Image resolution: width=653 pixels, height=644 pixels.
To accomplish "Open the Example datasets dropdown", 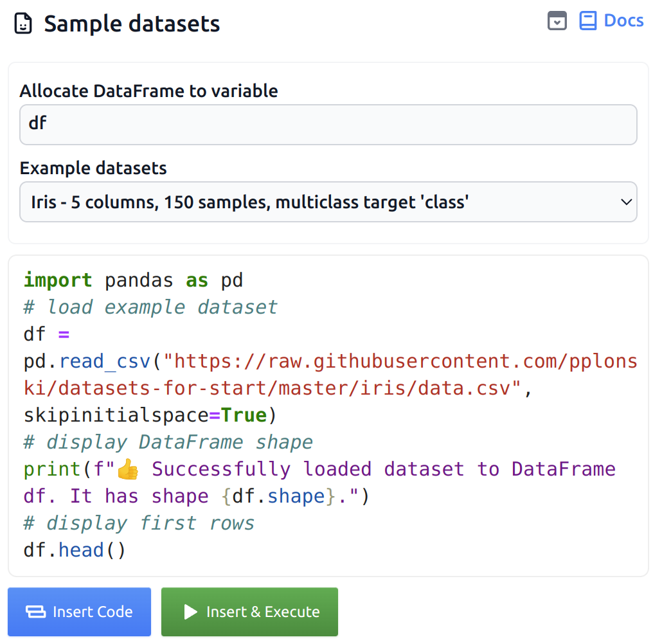I will coord(328,202).
